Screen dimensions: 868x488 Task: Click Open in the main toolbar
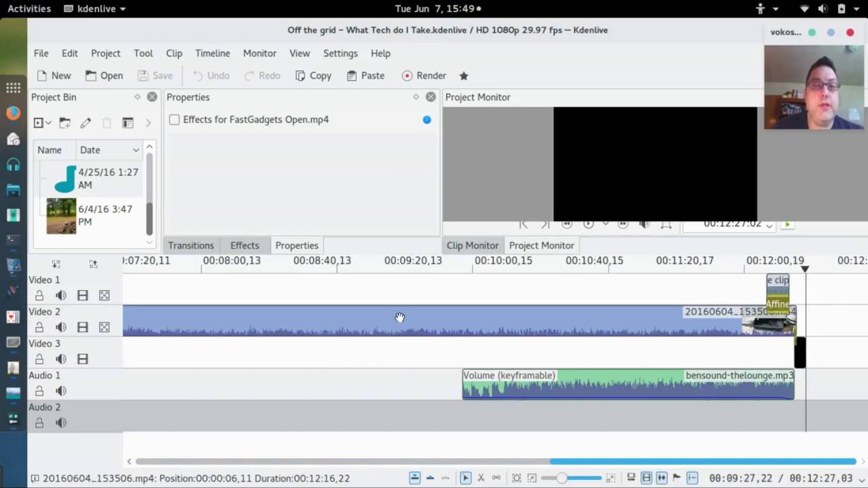point(104,76)
